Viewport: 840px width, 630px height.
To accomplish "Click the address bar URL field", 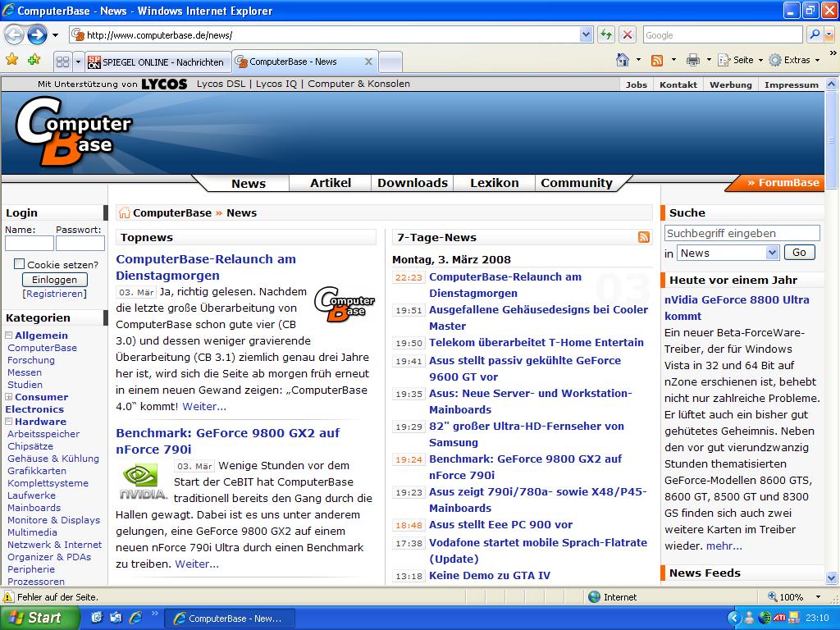I will 324,35.
